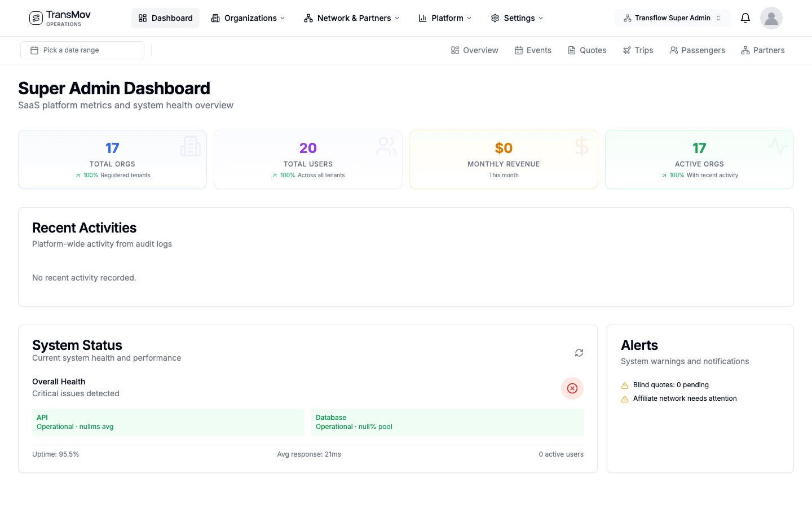
Task: Click the warning icon next to Blind quotes
Action: click(x=624, y=385)
